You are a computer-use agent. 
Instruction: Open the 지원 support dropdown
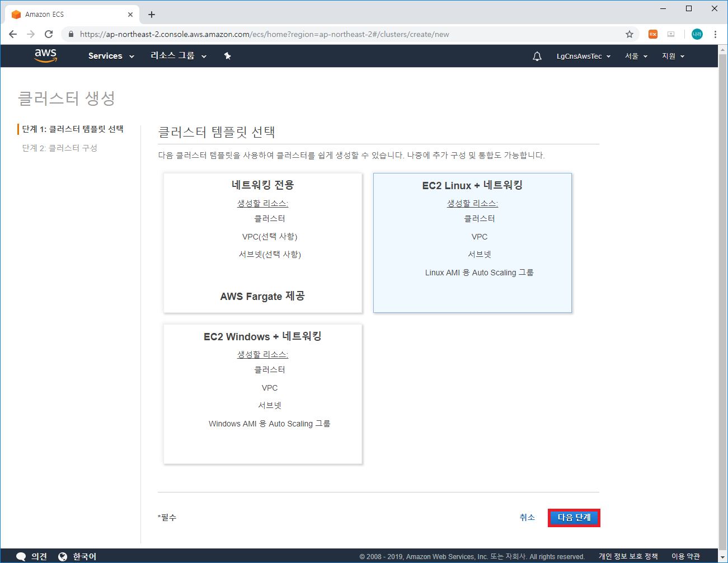point(673,56)
